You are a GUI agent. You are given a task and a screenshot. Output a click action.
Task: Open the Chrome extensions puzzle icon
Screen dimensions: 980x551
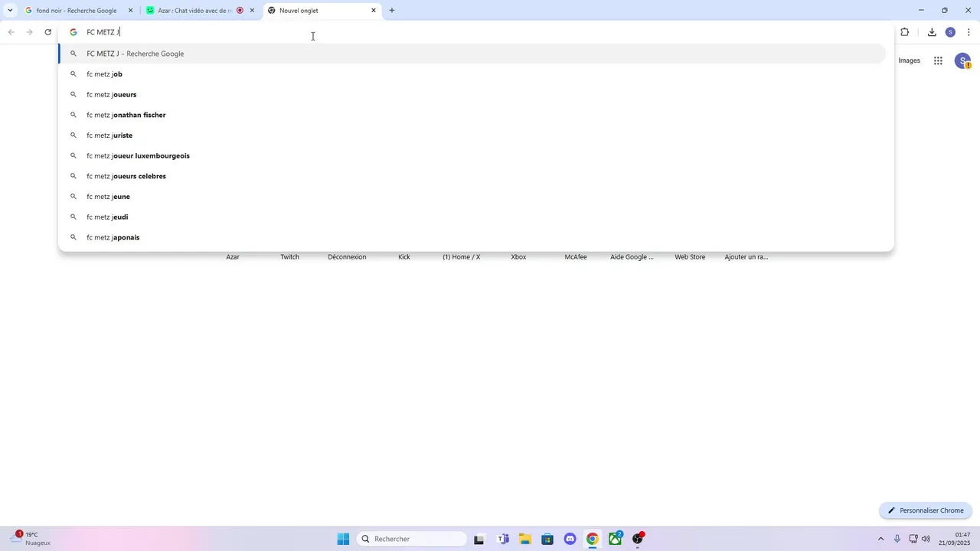(x=905, y=32)
